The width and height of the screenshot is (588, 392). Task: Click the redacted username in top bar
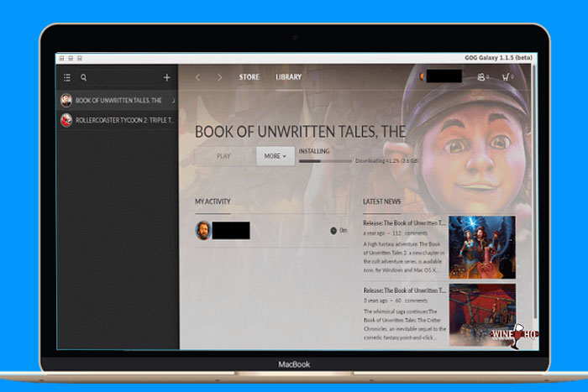444,76
